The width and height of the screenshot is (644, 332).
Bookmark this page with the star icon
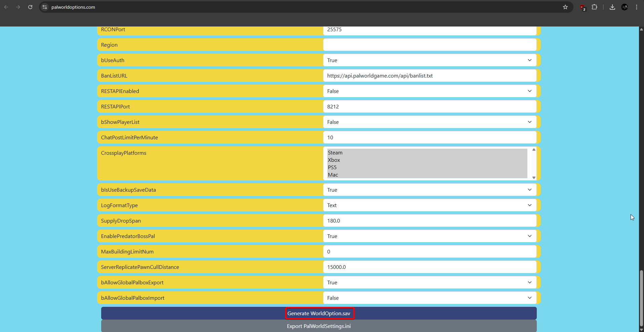click(565, 7)
